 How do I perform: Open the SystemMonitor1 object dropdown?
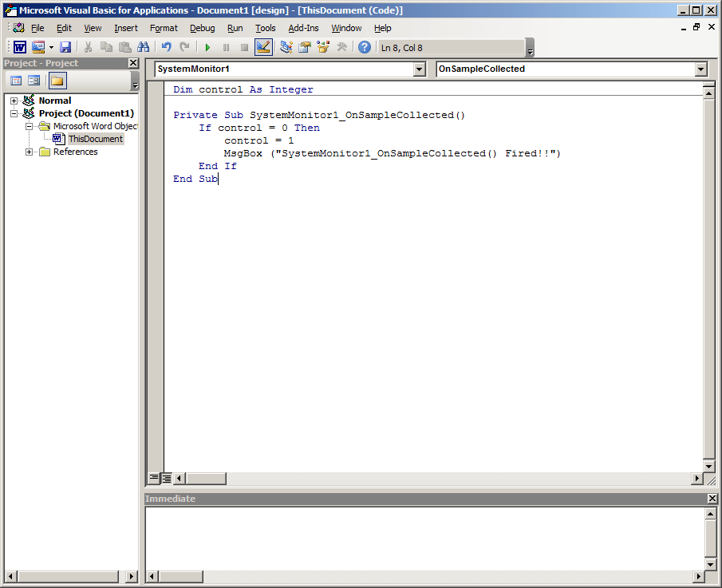click(419, 69)
